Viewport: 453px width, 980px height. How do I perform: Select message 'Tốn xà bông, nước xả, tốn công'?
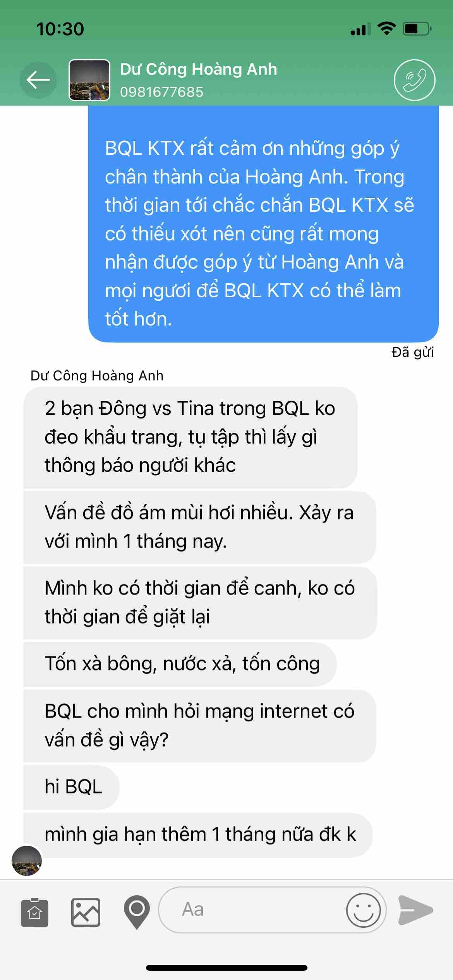pyautogui.click(x=180, y=664)
